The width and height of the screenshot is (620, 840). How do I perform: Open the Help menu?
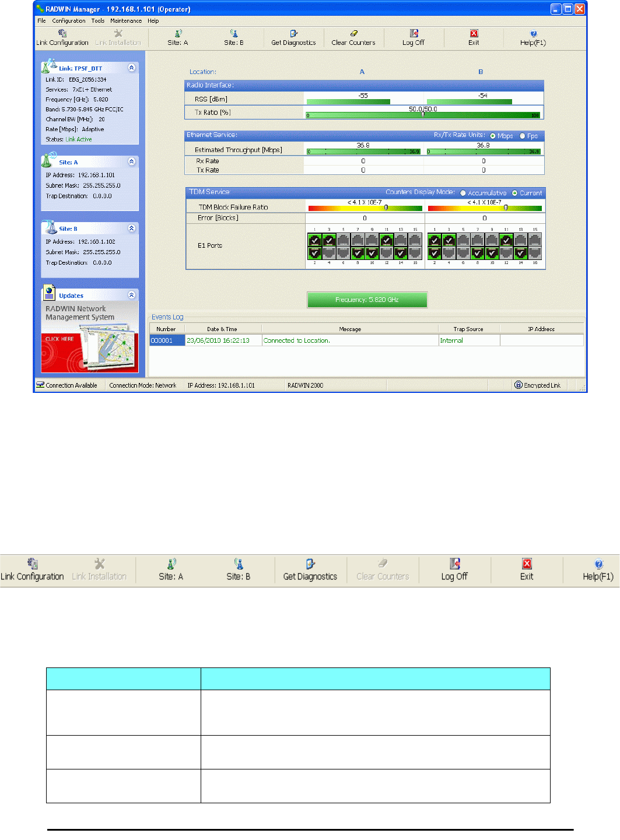tap(153, 20)
